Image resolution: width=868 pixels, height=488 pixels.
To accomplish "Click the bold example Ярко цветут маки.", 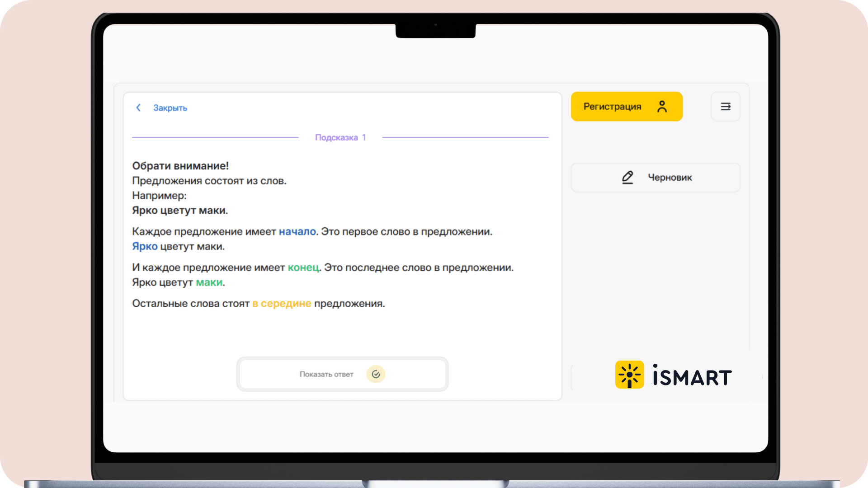I will click(180, 211).
